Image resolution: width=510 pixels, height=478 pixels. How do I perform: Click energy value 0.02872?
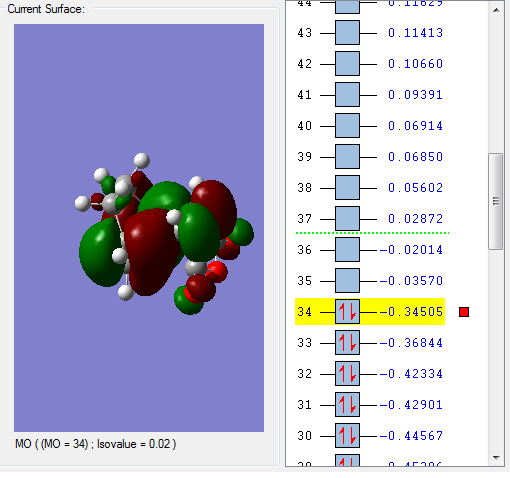[x=415, y=219]
